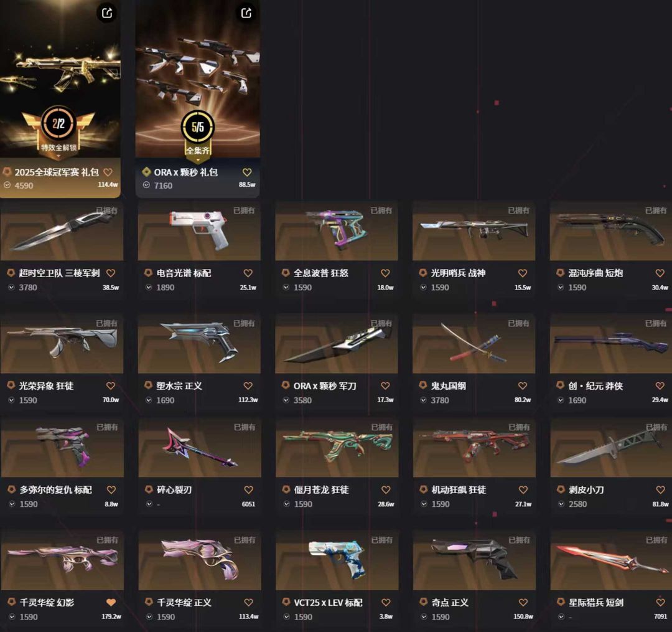Open 光荣异象 狂徒 item name

(46, 385)
